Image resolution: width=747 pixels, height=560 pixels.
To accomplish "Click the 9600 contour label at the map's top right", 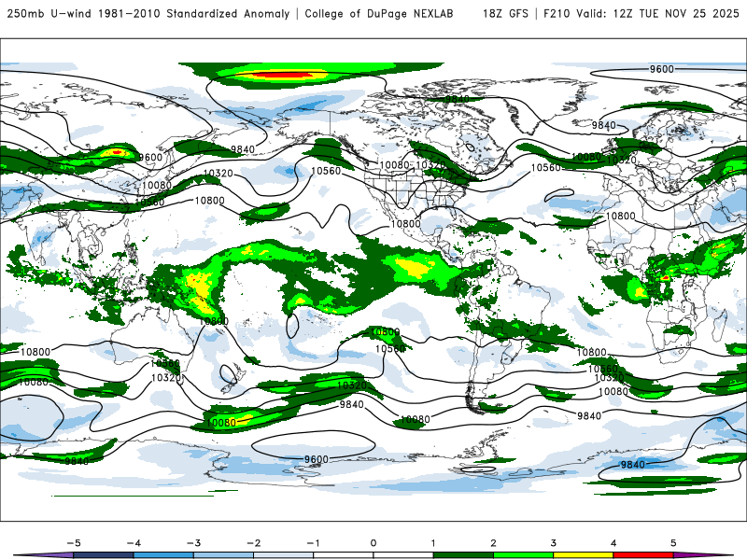I will coord(662,69).
